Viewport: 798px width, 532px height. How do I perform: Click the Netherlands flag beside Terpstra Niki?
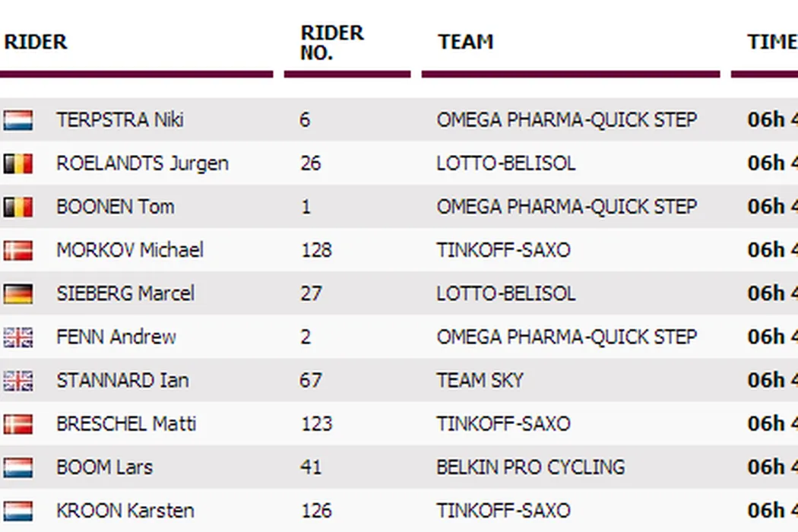(17, 120)
